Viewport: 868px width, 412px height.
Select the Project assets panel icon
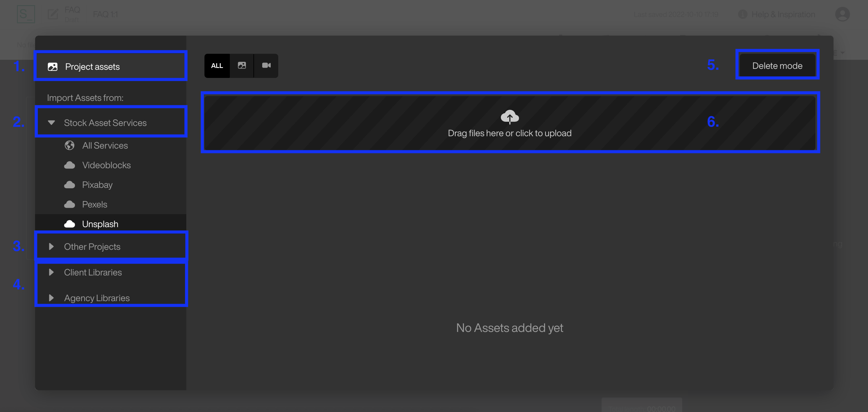52,66
